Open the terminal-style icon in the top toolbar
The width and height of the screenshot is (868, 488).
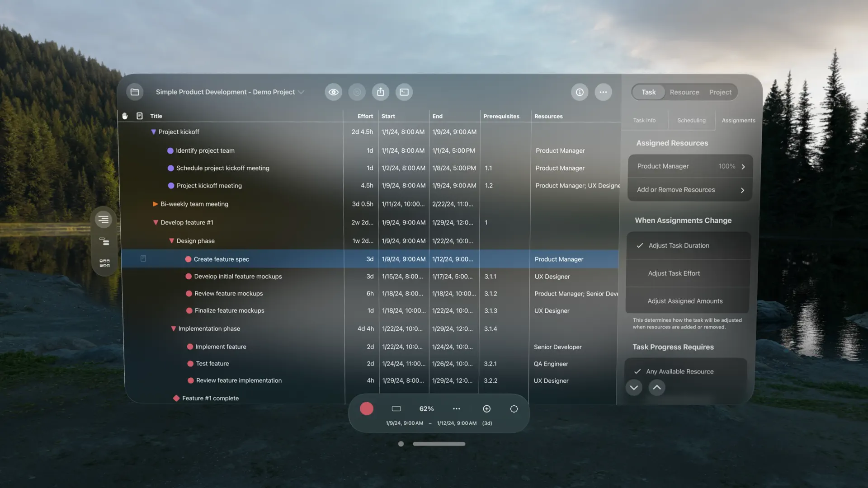point(404,92)
